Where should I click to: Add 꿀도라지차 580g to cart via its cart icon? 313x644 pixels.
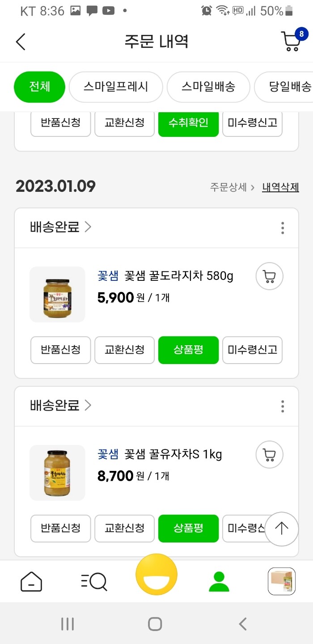coord(269,276)
